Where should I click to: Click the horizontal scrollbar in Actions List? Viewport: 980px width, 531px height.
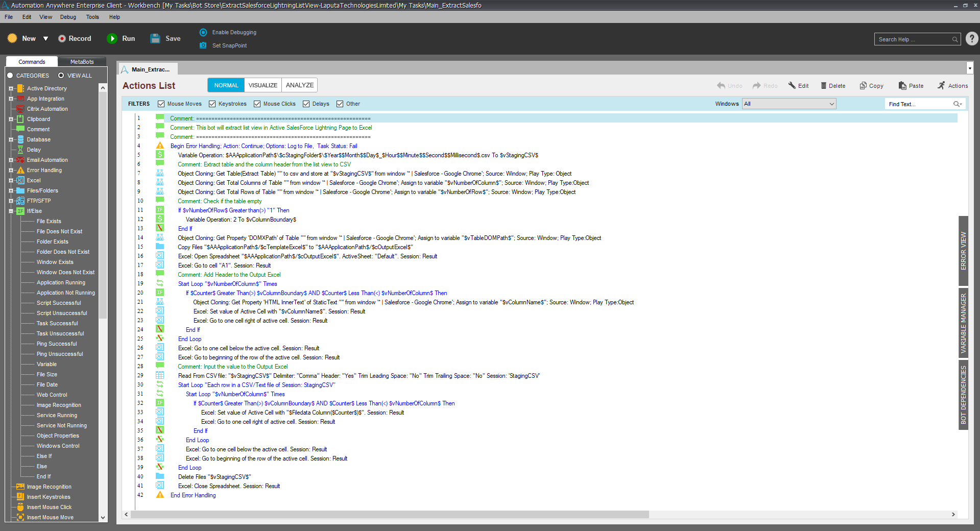390,514
